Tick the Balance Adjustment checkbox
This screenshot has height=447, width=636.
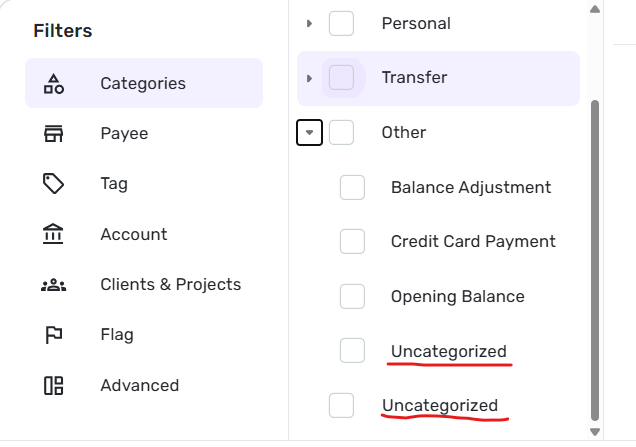tap(352, 187)
